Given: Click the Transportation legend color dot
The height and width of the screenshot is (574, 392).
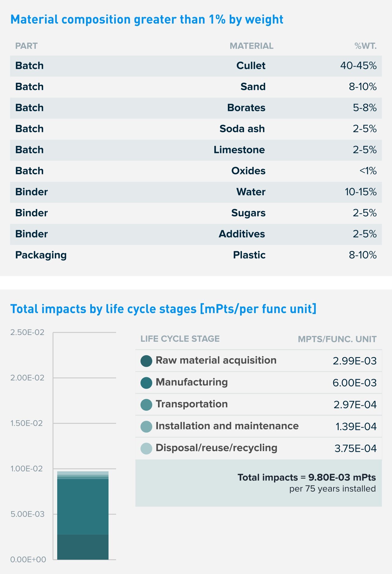Looking at the screenshot, I should click(146, 405).
